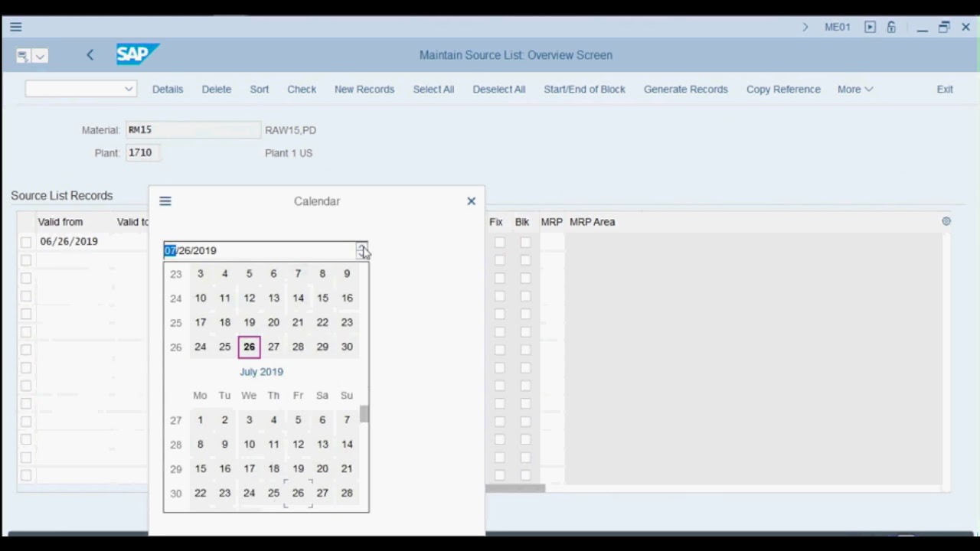Select the second row selector checkbox
The height and width of the screenshot is (551, 980).
[26, 260]
